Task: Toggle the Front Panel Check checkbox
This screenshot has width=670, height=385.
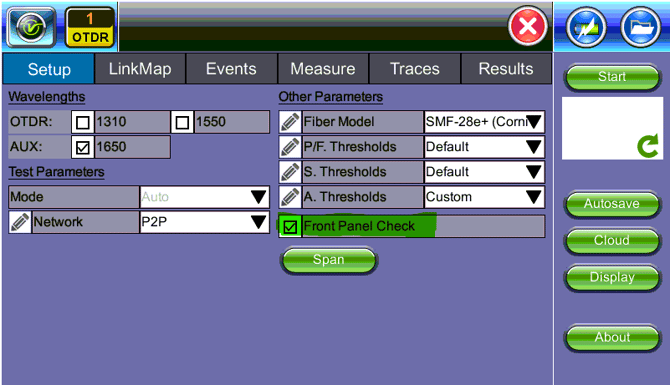Action: 290,226
